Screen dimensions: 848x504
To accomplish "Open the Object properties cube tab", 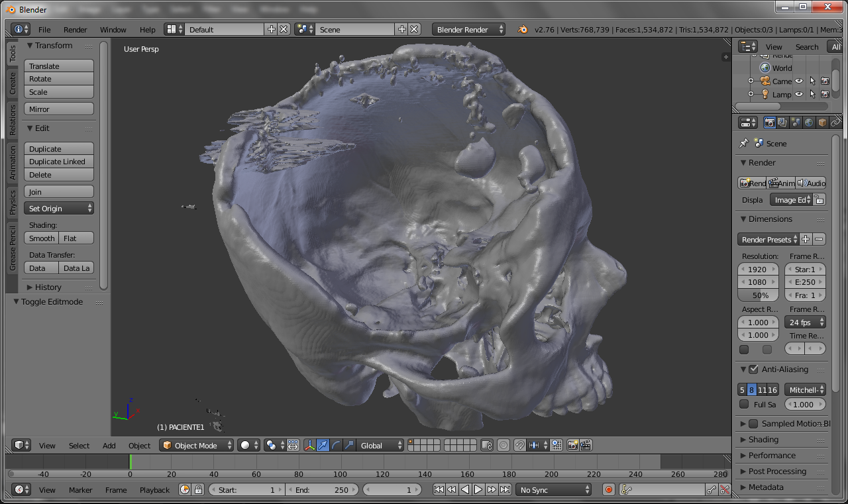I will pos(822,123).
